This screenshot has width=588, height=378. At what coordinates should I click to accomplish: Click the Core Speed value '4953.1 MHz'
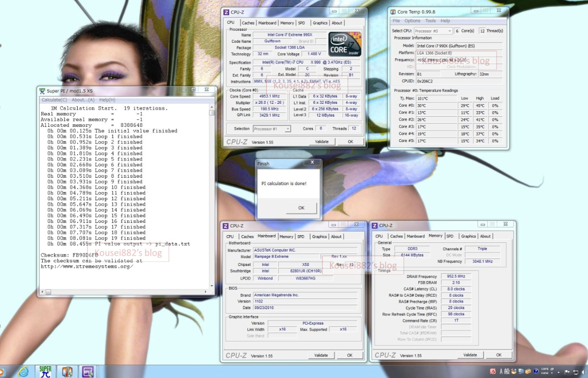pos(271,96)
